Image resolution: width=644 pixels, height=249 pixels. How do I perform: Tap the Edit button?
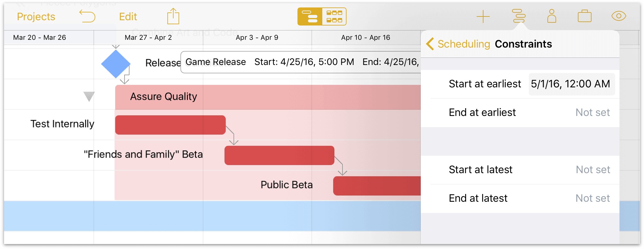tap(128, 17)
